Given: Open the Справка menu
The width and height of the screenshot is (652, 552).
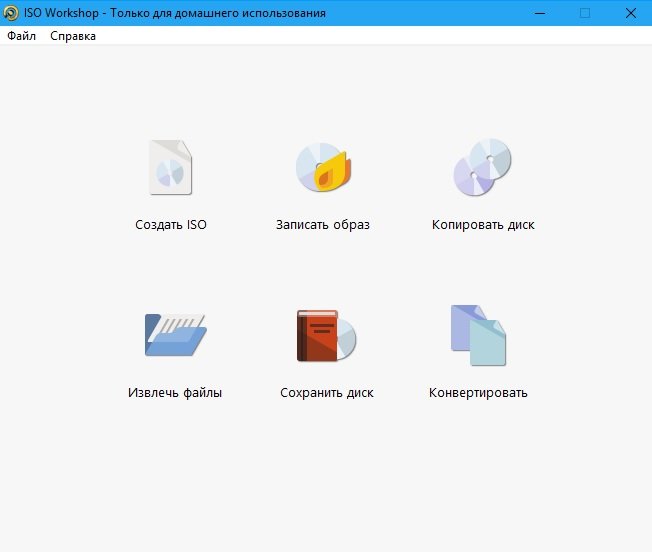Looking at the screenshot, I should pos(73,36).
